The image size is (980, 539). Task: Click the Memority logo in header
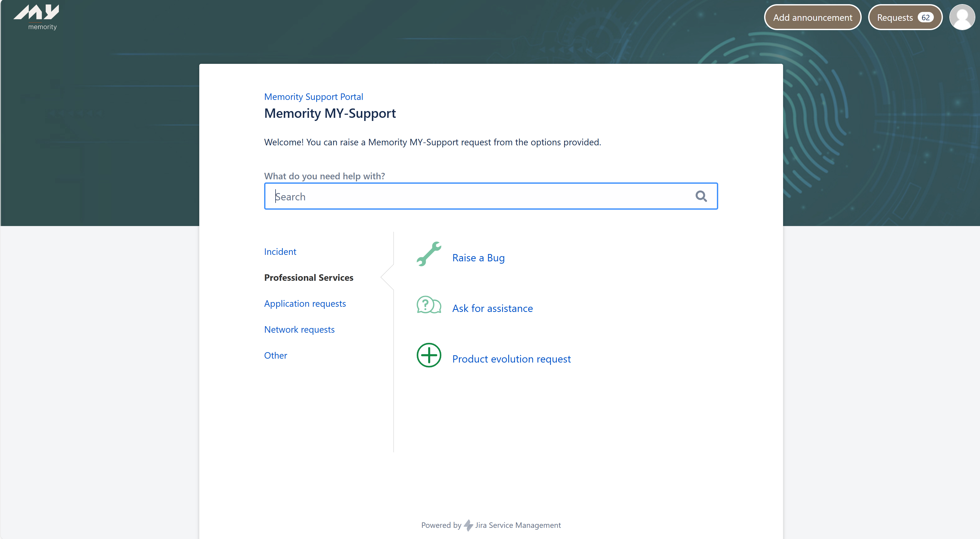click(x=37, y=17)
